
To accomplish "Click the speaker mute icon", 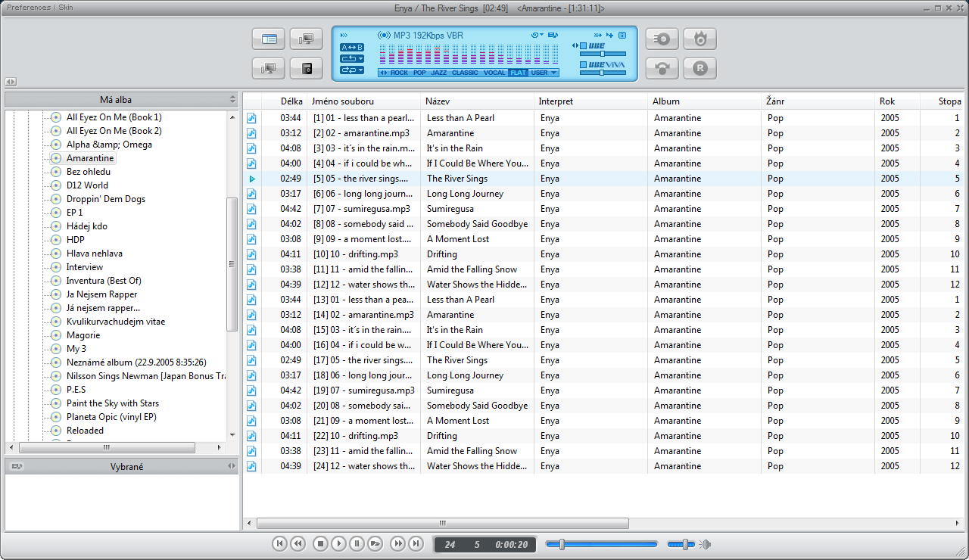I will pos(705,544).
